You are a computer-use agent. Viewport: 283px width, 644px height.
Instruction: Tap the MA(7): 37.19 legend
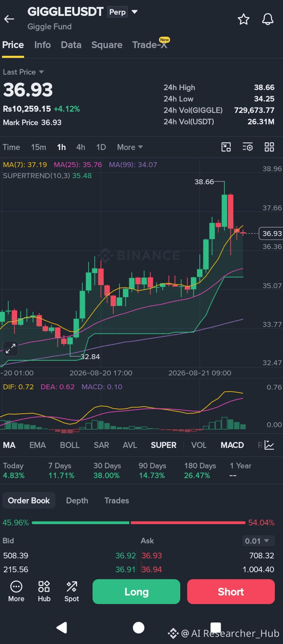pyautogui.click(x=25, y=165)
